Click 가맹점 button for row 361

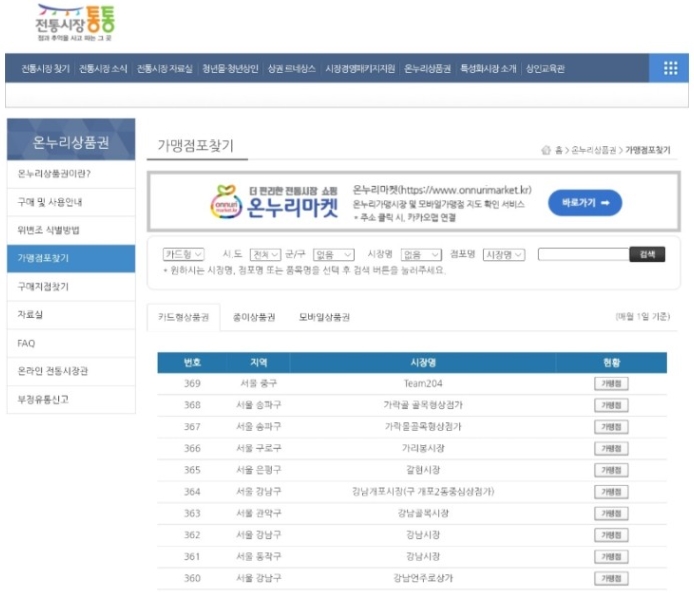tap(611, 557)
